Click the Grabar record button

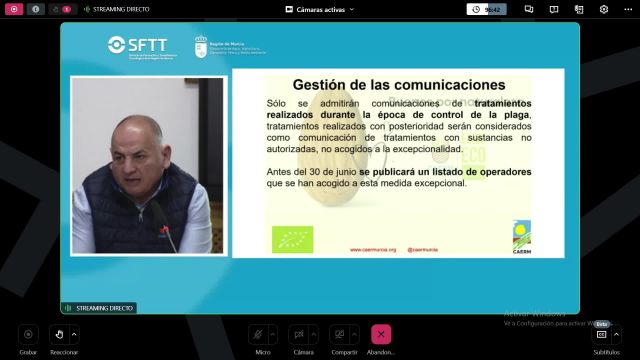[x=28, y=335]
